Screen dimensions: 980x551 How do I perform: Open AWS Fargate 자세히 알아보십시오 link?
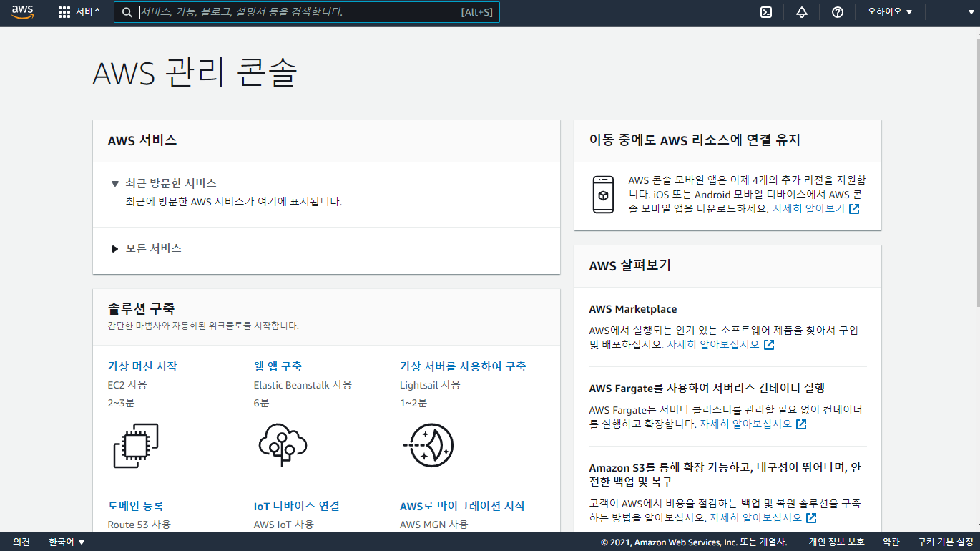pyautogui.click(x=753, y=424)
